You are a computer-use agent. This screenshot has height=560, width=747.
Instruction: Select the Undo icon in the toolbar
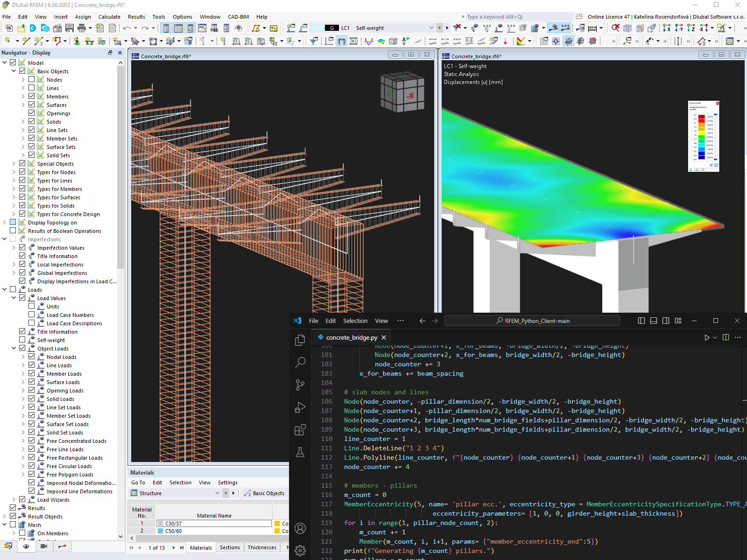[x=127, y=28]
